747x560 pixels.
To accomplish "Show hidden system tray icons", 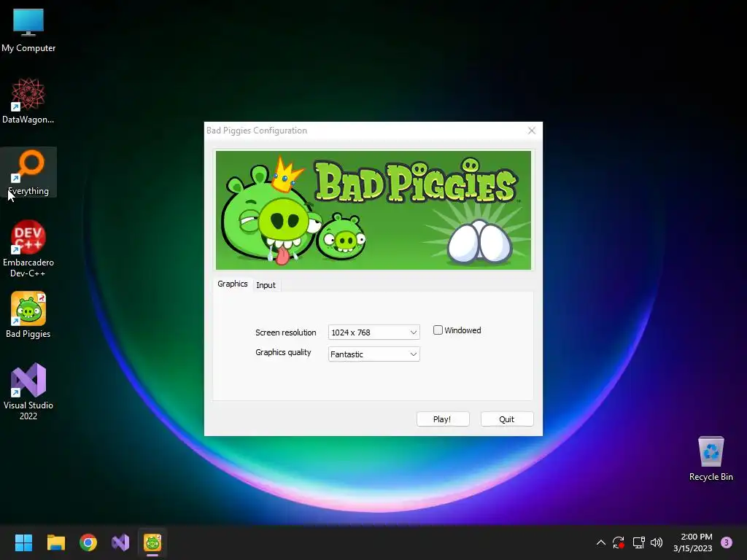I will [601, 542].
